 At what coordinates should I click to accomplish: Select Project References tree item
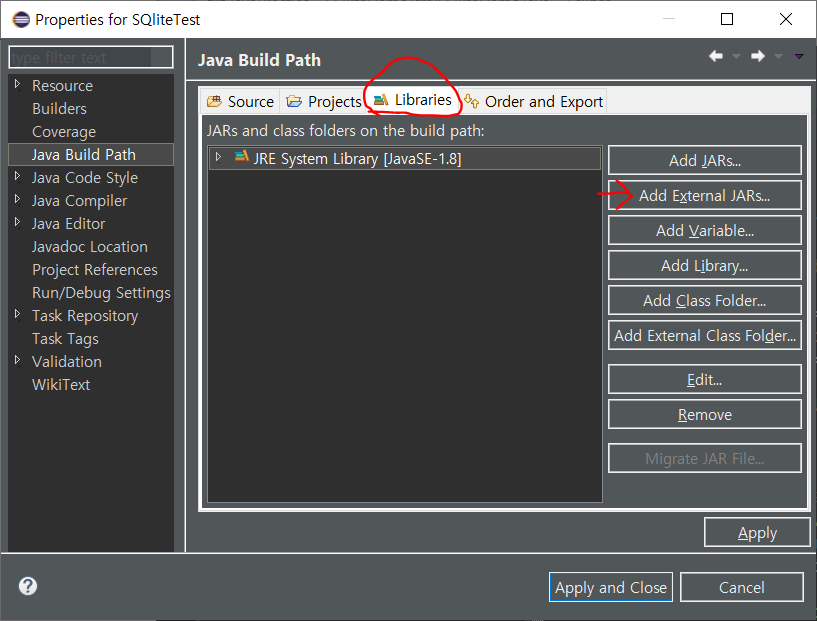point(95,269)
